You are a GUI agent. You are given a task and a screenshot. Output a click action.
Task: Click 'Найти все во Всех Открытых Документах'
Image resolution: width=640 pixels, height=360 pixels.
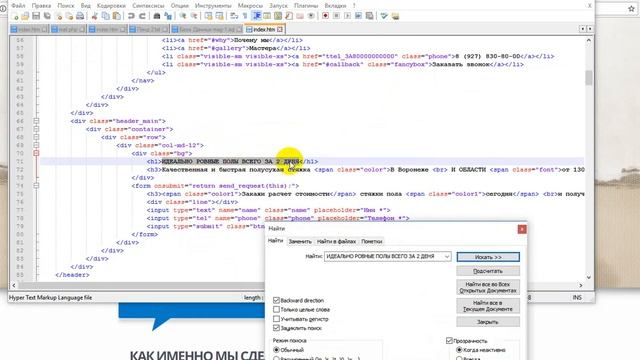(x=488, y=287)
